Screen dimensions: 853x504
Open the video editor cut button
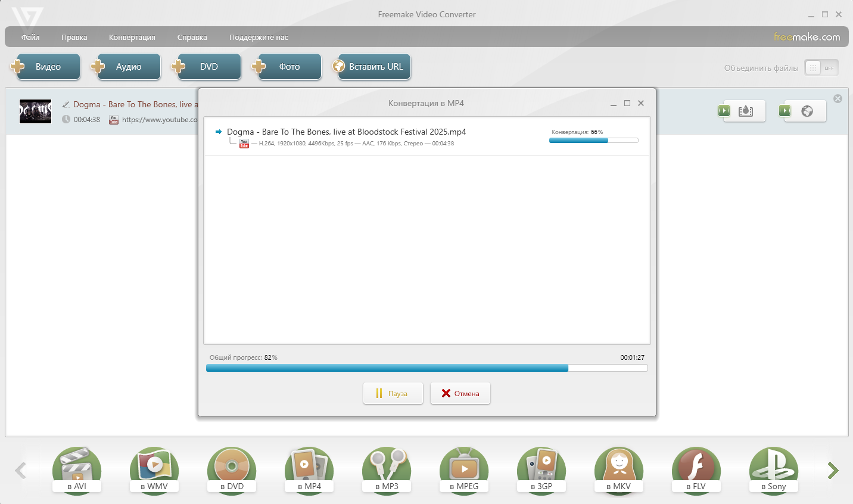coord(742,111)
